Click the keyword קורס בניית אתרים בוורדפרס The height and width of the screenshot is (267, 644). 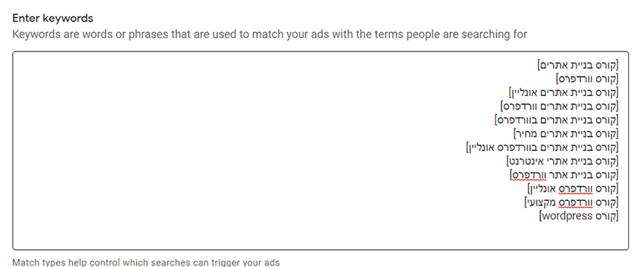(557, 120)
